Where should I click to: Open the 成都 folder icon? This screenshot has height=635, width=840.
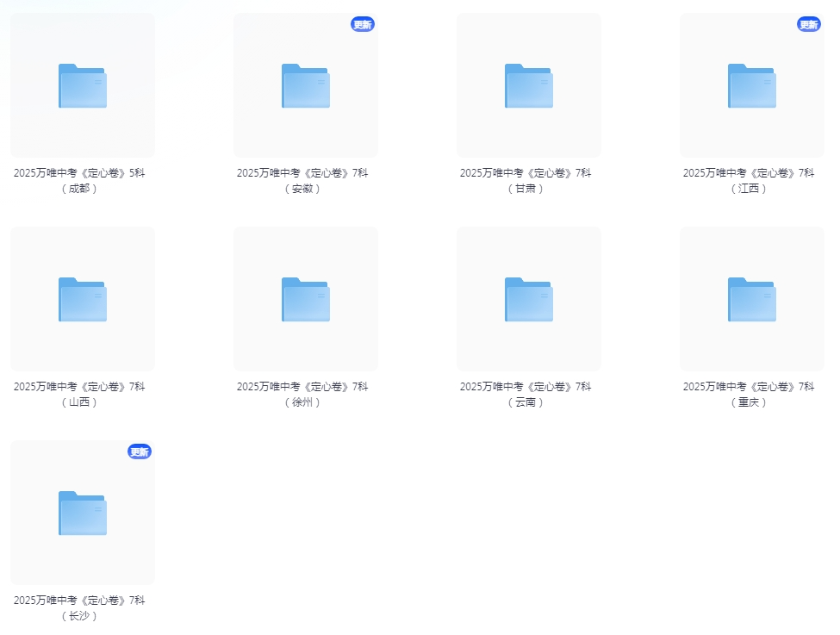[x=83, y=86]
